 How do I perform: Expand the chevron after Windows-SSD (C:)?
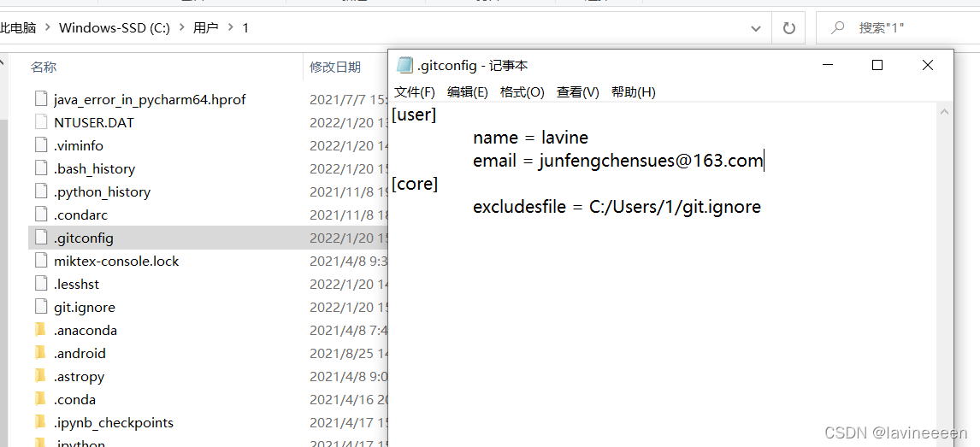(182, 28)
